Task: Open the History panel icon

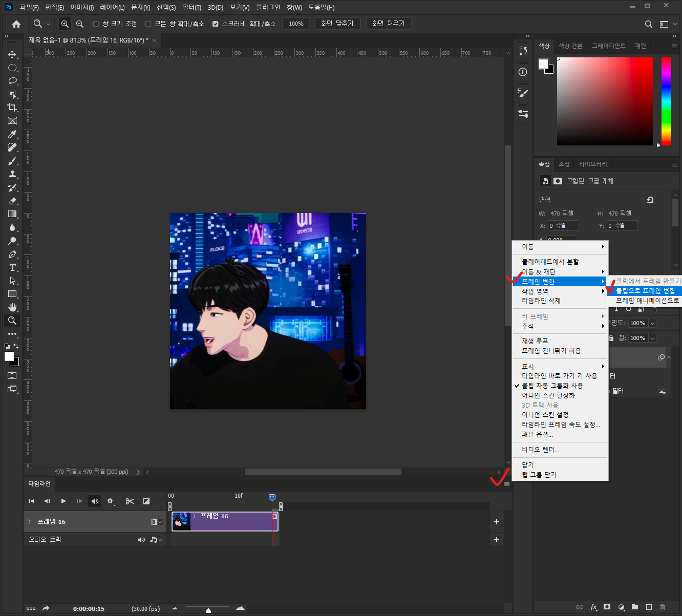Action: coord(523,51)
